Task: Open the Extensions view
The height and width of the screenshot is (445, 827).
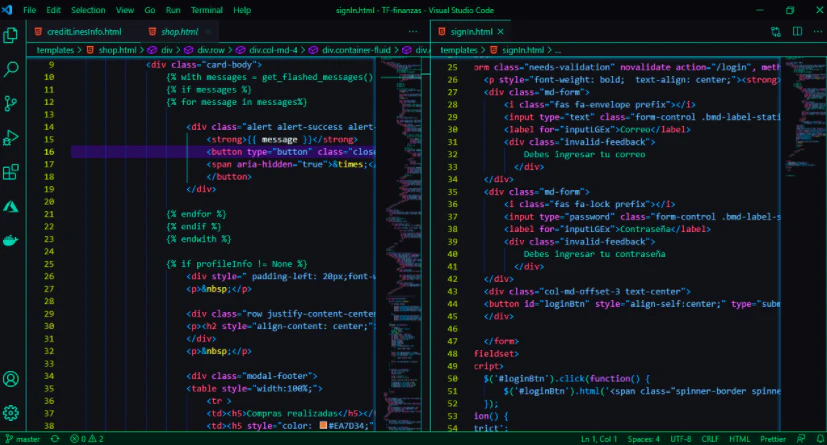Action: pos(11,172)
